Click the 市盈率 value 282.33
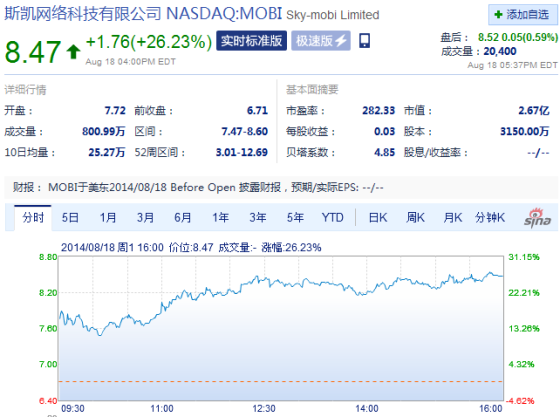Image resolution: width=560 pixels, height=417 pixels. [x=379, y=111]
